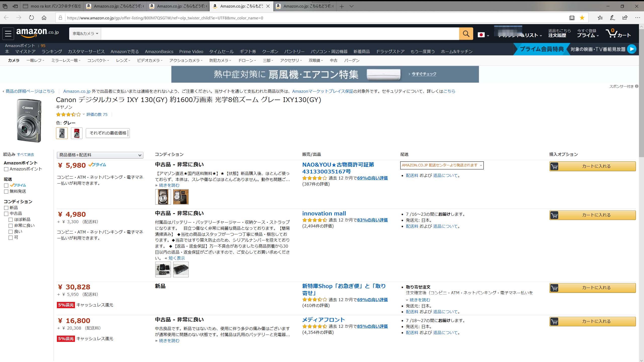This screenshot has width=644, height=362.
Task: Select the 非常に良い filter checkbox
Action: pyautogui.click(x=11, y=225)
